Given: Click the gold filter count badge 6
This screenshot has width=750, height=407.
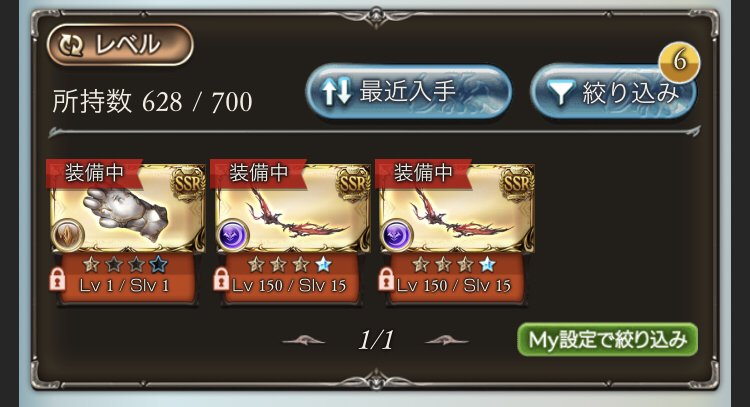Looking at the screenshot, I should coord(679,62).
